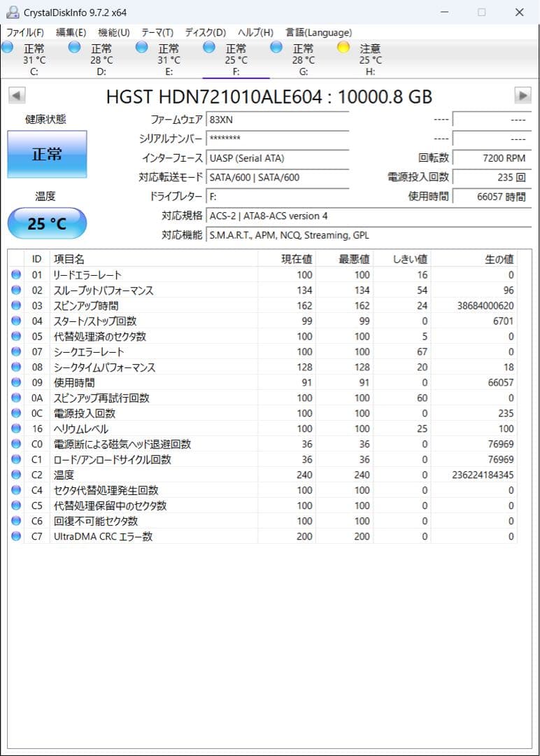Click status orb for attribute 0C 電源投入回数

16,413
